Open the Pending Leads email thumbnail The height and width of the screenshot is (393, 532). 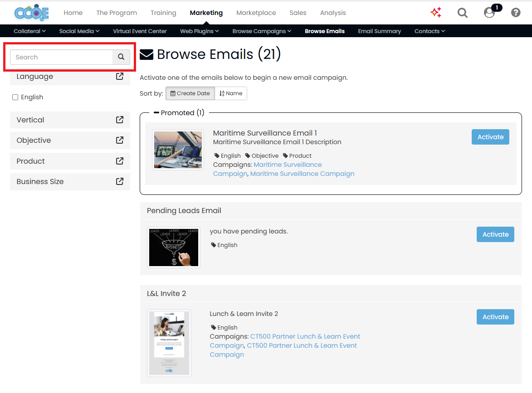tap(174, 247)
